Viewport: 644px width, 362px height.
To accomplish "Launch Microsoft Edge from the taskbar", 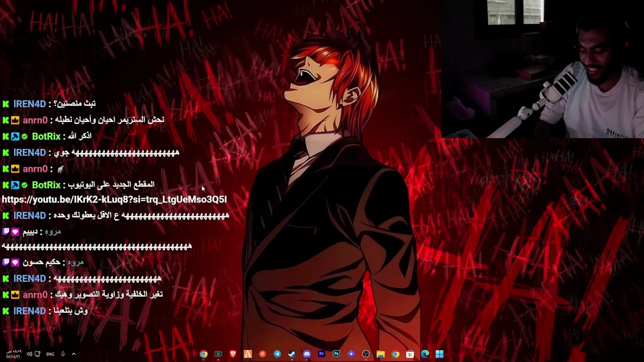I will [425, 354].
